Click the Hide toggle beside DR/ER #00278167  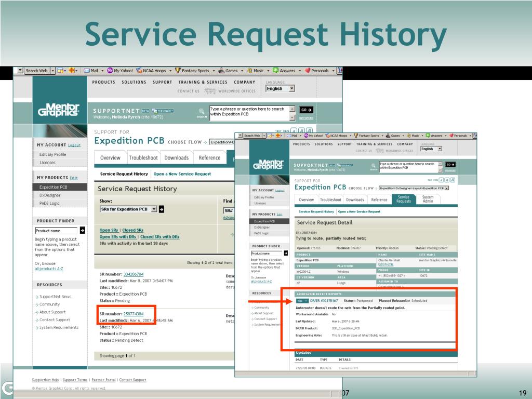302,301
